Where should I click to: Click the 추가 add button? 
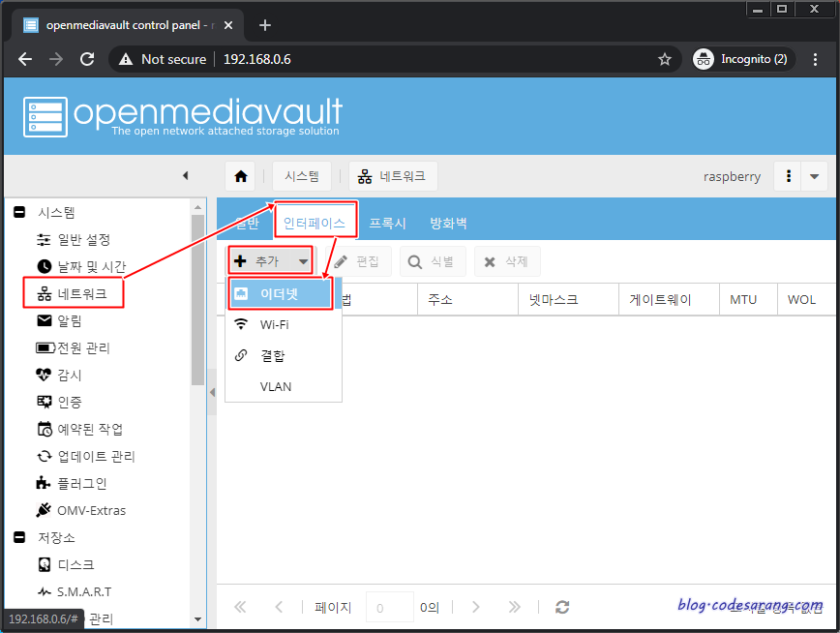[259, 261]
